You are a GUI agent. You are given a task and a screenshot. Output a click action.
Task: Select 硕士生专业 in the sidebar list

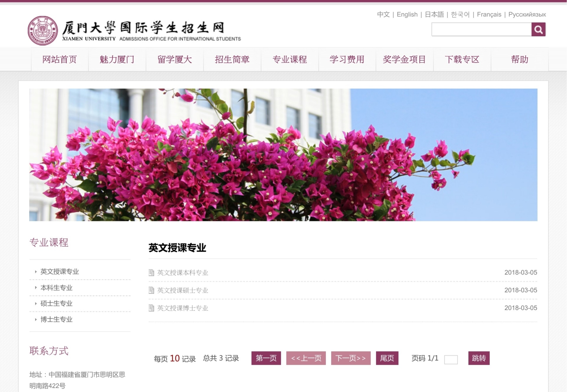click(x=56, y=303)
